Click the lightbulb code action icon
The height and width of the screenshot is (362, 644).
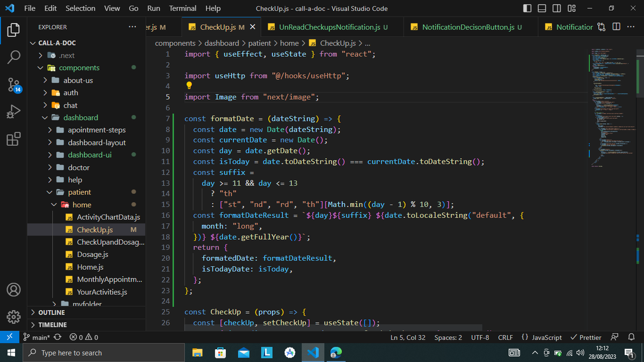tap(189, 86)
